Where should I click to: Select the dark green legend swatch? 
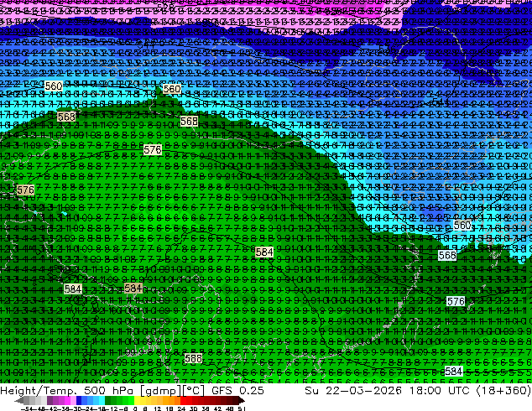[x=108, y=401]
